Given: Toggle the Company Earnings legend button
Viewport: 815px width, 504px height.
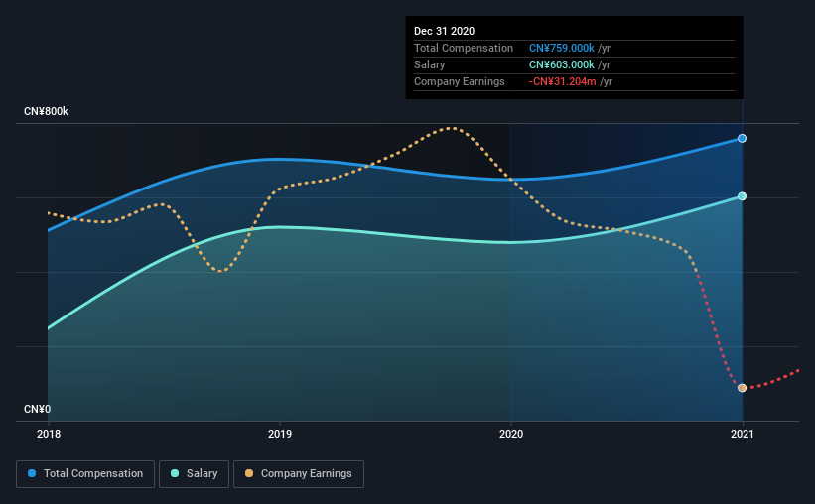Looking at the screenshot, I should (299, 474).
